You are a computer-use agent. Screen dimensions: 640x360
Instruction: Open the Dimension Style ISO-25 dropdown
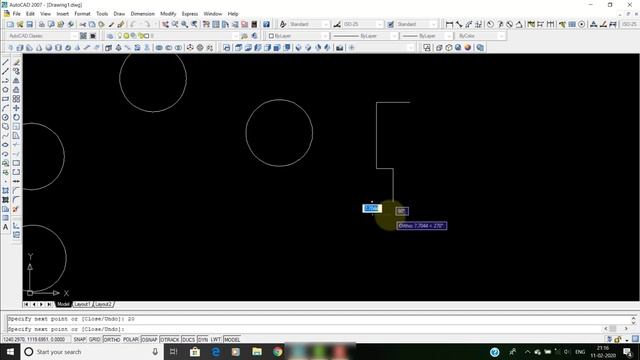[363, 24]
